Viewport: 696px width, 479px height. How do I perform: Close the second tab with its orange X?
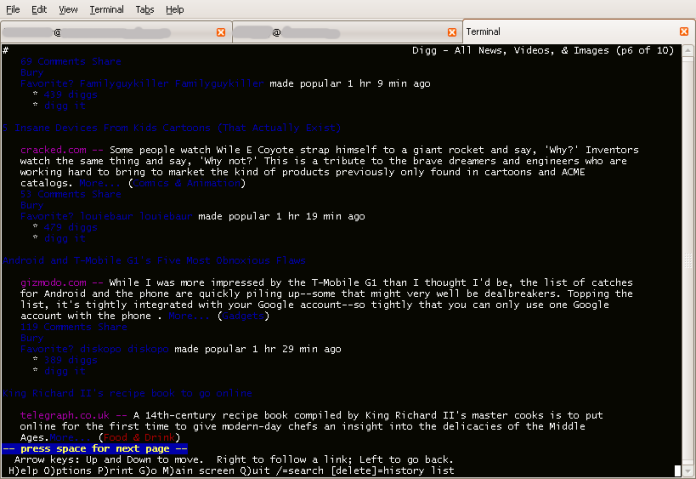[452, 32]
